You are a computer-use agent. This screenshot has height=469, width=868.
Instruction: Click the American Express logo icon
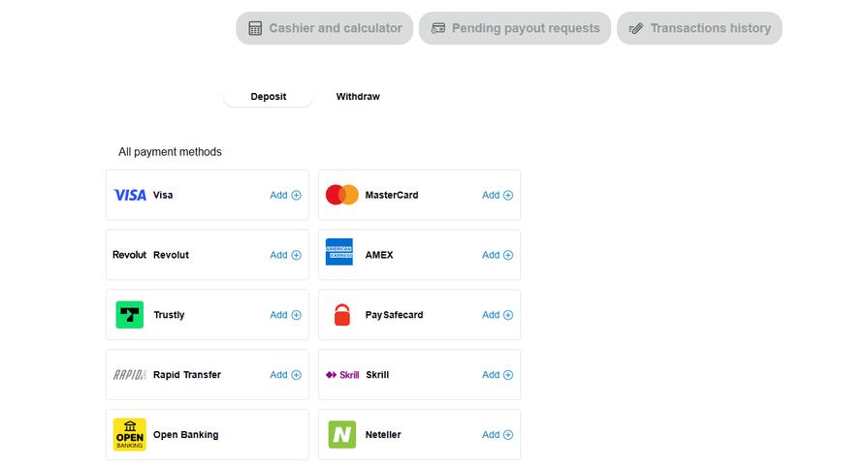click(339, 252)
